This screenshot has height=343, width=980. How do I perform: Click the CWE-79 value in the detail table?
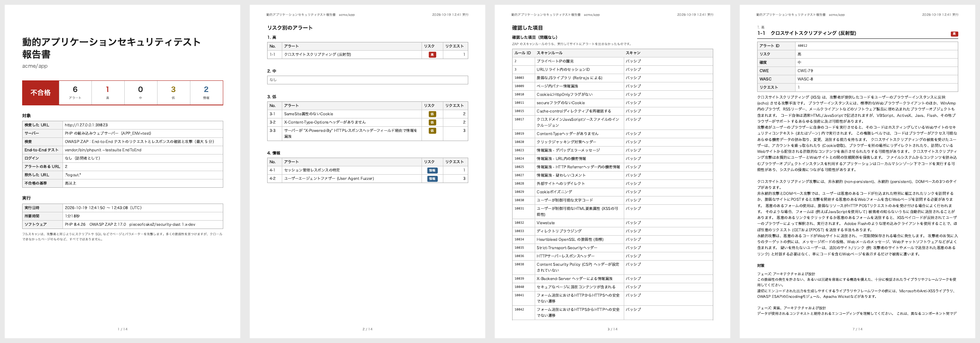coord(805,71)
